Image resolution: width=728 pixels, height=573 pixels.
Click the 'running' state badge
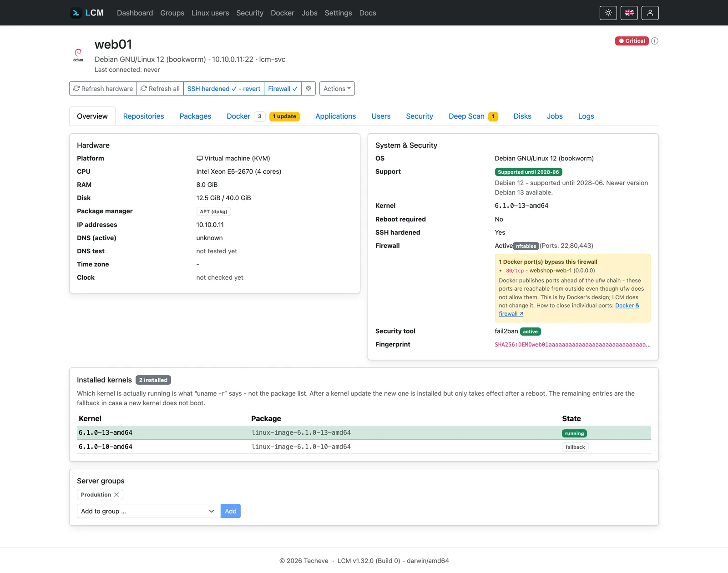pyautogui.click(x=574, y=433)
